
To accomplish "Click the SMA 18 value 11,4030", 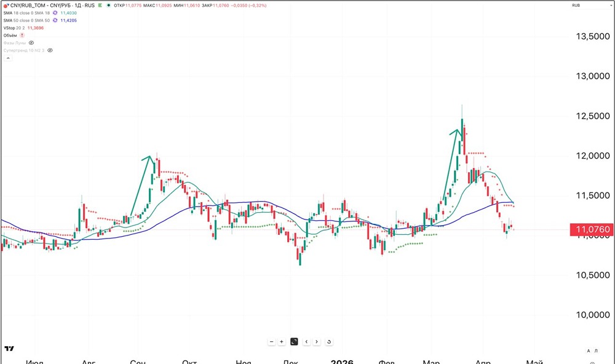I will [x=69, y=13].
